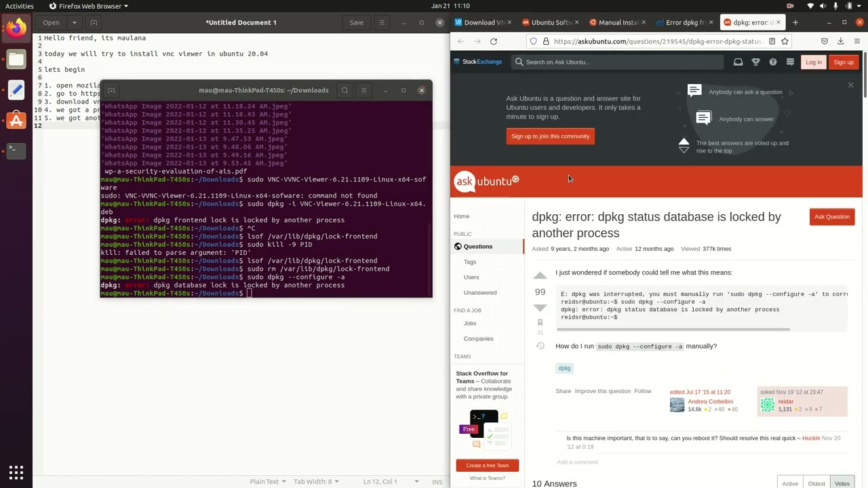
Task: Open Tags in left sidebar
Action: pos(470,262)
